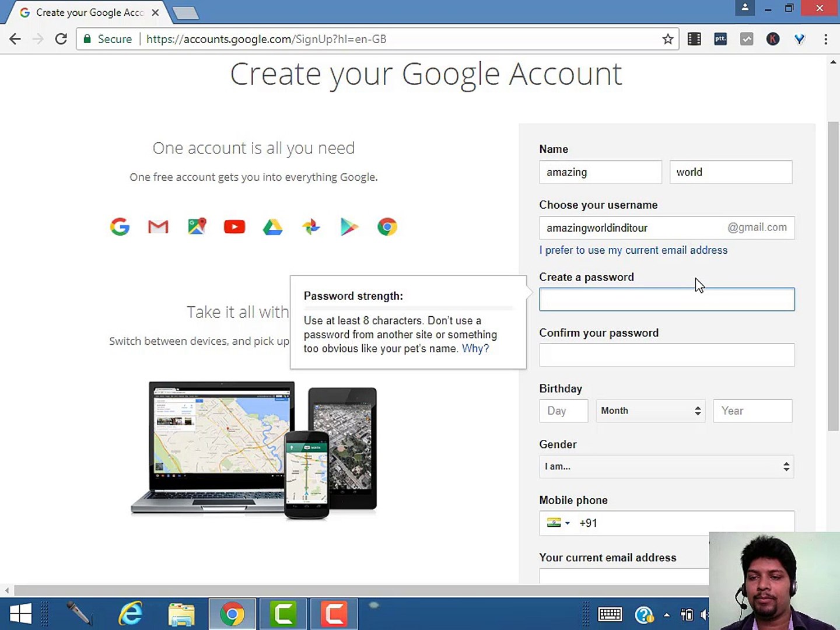Click the Chrome taskbar icon
The width and height of the screenshot is (840, 630).
point(232,614)
